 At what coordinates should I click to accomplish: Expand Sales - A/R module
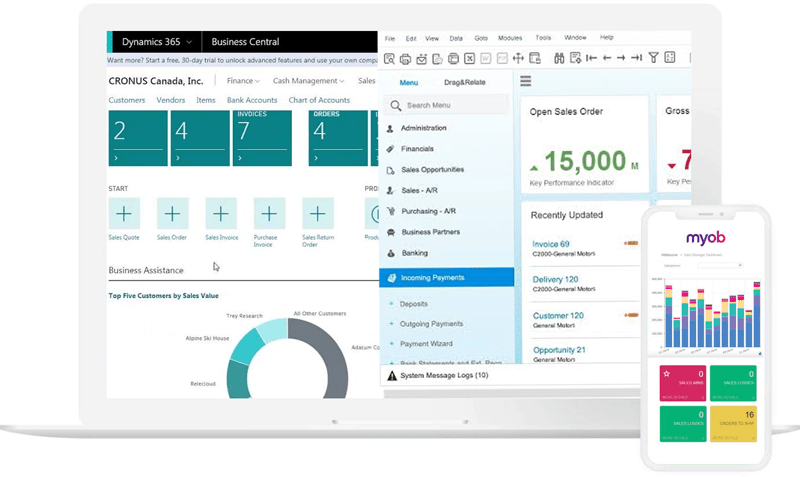pos(419,190)
